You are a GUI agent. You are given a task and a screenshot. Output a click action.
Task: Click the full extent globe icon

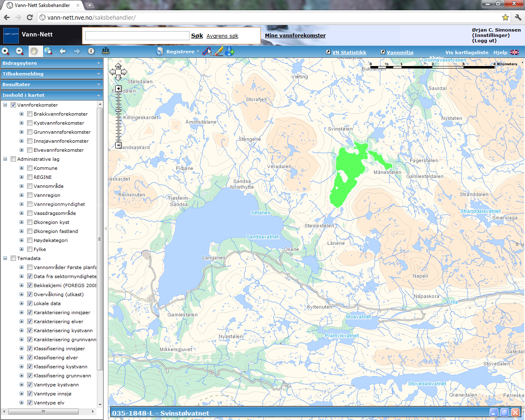(48, 51)
